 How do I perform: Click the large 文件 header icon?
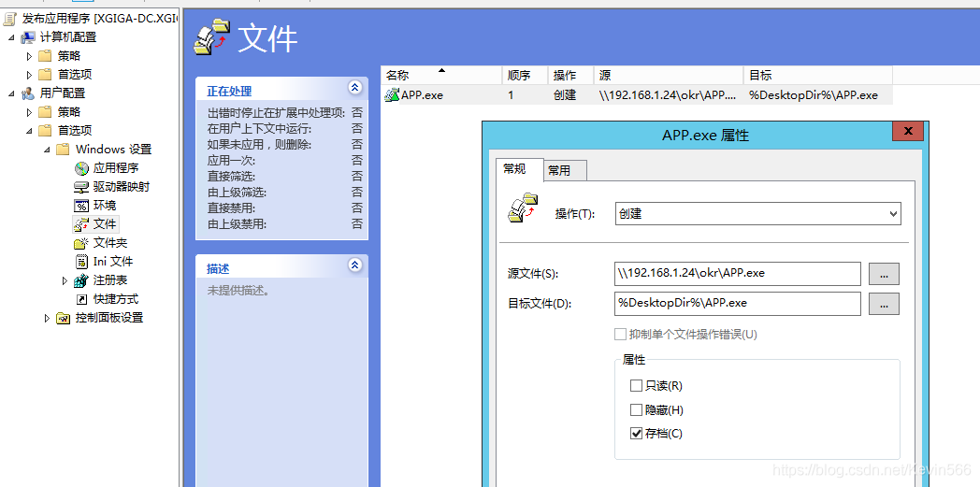[213, 38]
